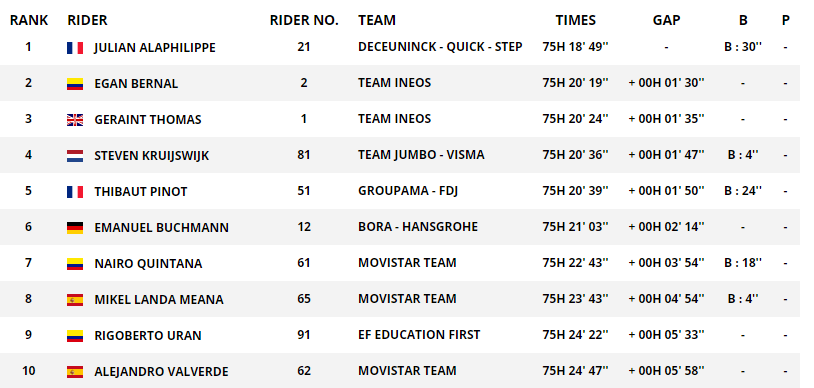This screenshot has width=814, height=388.
Task: Click the Spanish flag next to Mikel Landa Meana
Action: click(x=75, y=300)
